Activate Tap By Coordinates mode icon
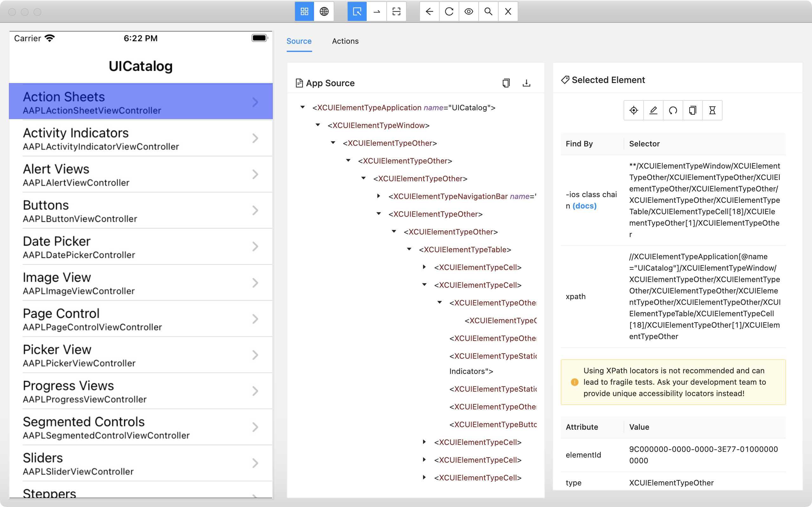Image resolution: width=812 pixels, height=507 pixels. 396,12
